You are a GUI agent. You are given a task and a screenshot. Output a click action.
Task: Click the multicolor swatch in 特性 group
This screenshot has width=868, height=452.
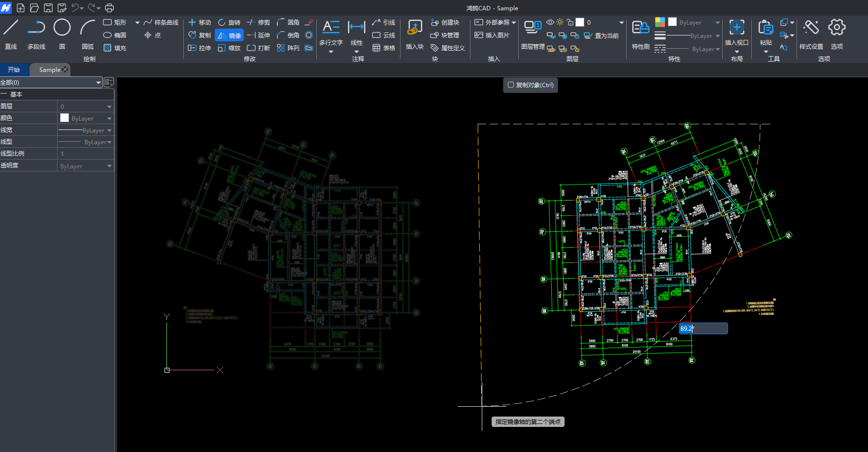pos(660,22)
